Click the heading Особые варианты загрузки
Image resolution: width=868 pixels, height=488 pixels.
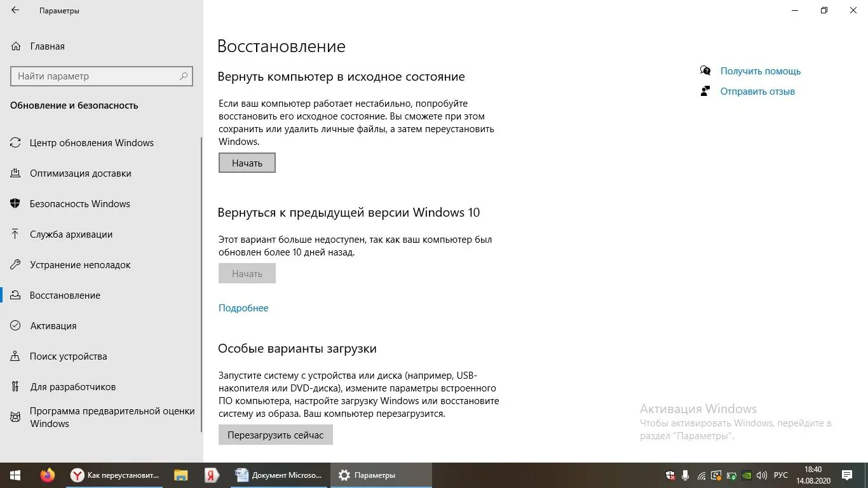point(297,349)
